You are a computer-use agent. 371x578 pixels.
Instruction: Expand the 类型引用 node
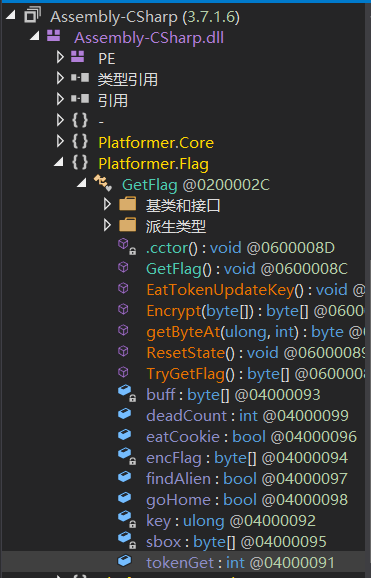tap(60, 78)
